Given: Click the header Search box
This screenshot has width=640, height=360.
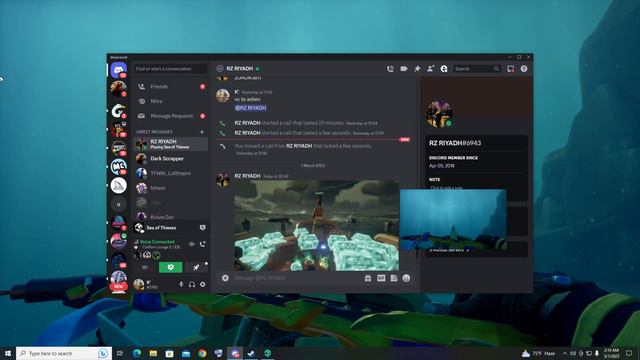Looking at the screenshot, I should click(x=476, y=69).
